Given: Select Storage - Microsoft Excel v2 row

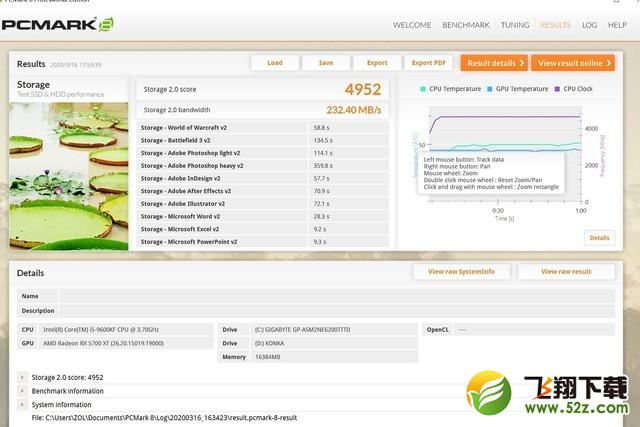Looking at the screenshot, I should tap(263, 229).
